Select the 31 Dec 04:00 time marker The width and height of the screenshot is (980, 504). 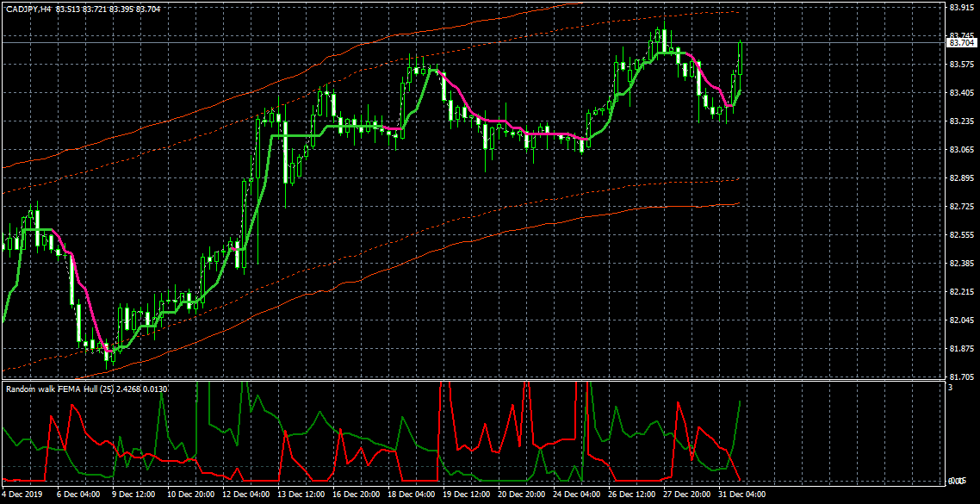click(x=741, y=494)
